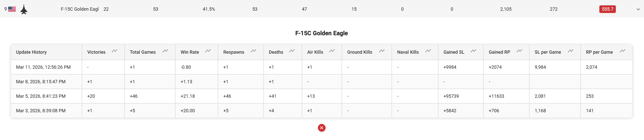This screenshot has width=644, height=140.
Task: Click the Update History column header
Action: (31, 52)
